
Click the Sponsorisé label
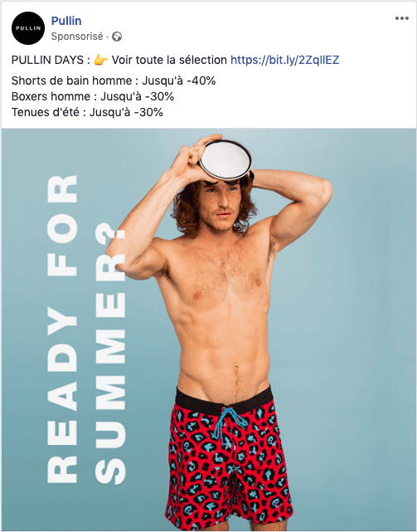77,37
